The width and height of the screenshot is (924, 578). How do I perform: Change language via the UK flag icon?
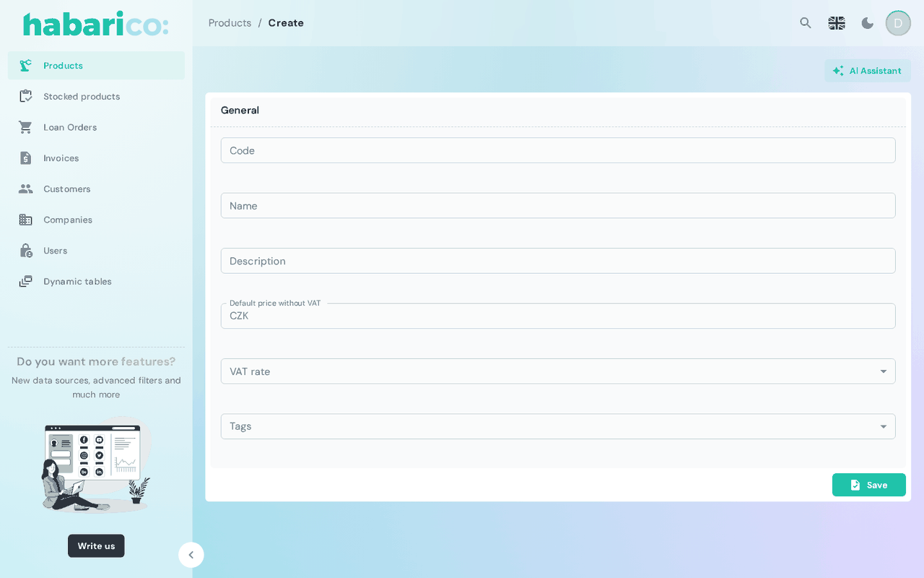pyautogui.click(x=837, y=23)
